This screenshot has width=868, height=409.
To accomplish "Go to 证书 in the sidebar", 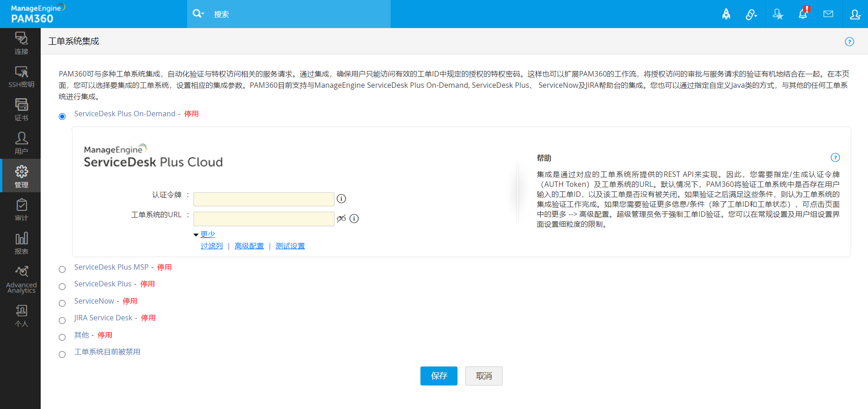I will 21,110.
